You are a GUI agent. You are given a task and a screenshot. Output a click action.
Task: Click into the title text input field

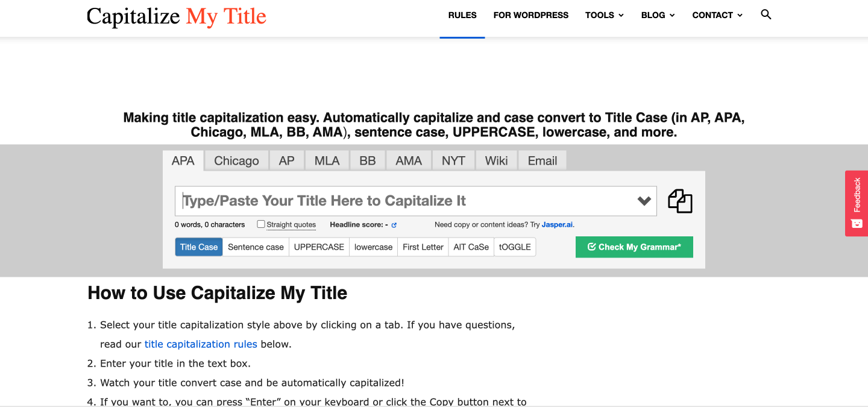[x=416, y=201]
